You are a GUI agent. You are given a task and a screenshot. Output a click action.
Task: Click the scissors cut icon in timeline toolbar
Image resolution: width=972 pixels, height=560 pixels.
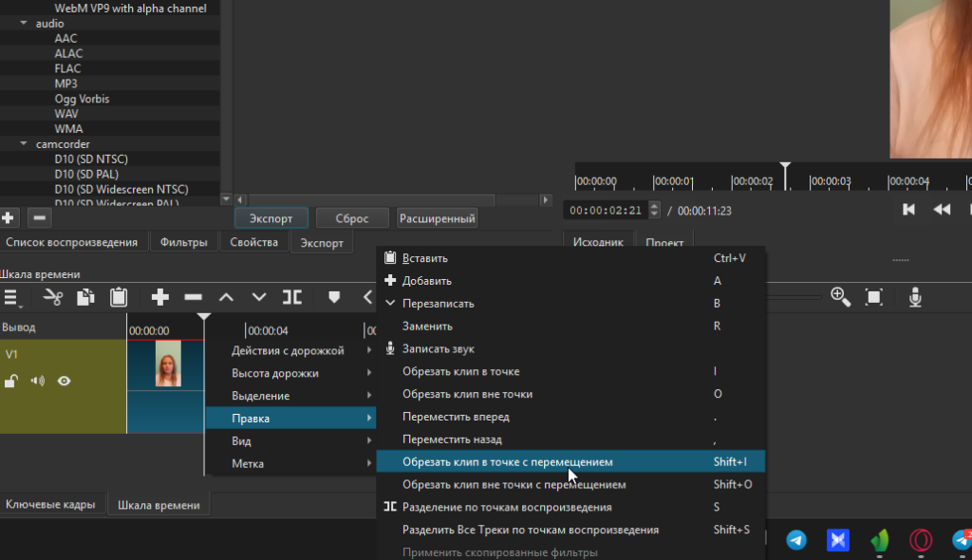(53, 298)
